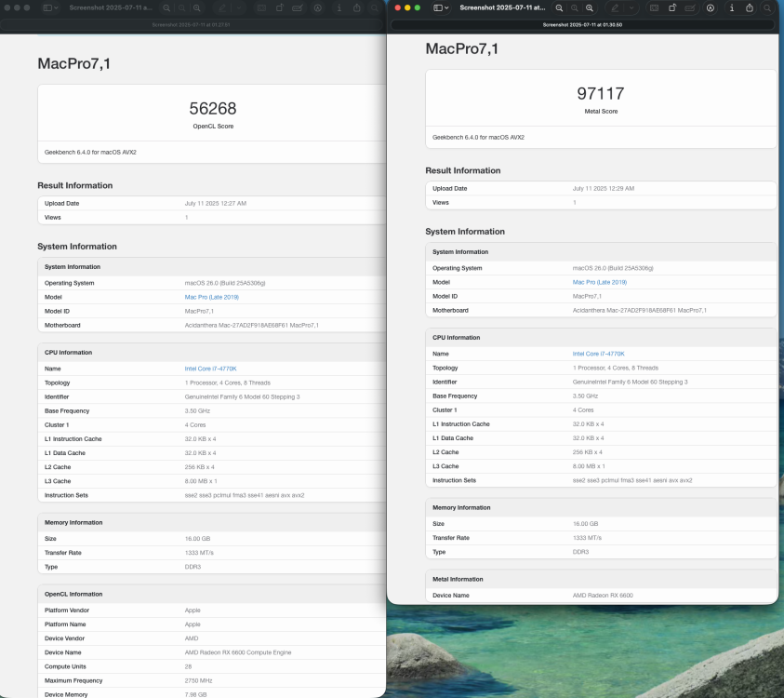Show Markup toolbar in right Preview window
Viewport: 784px width, 698px height.
pyautogui.click(x=711, y=8)
